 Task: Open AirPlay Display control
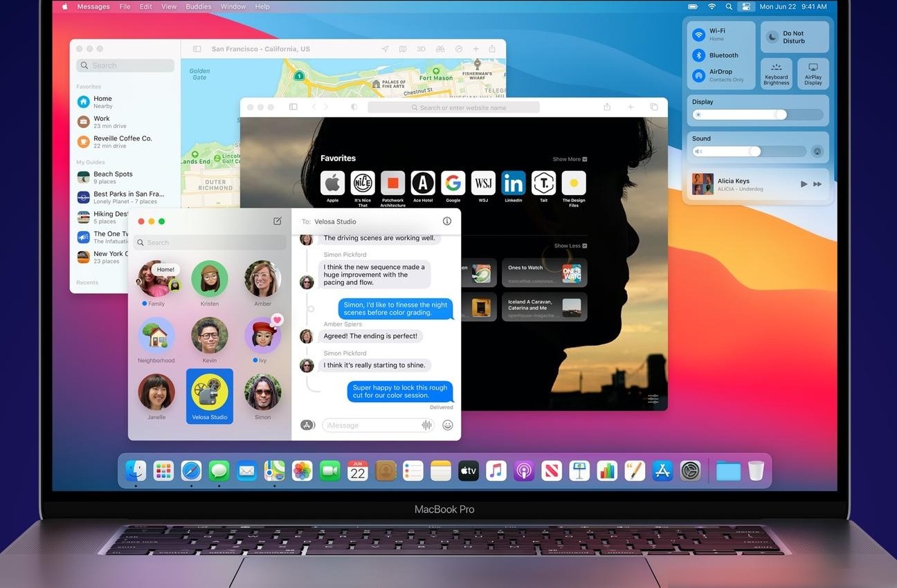pyautogui.click(x=813, y=74)
